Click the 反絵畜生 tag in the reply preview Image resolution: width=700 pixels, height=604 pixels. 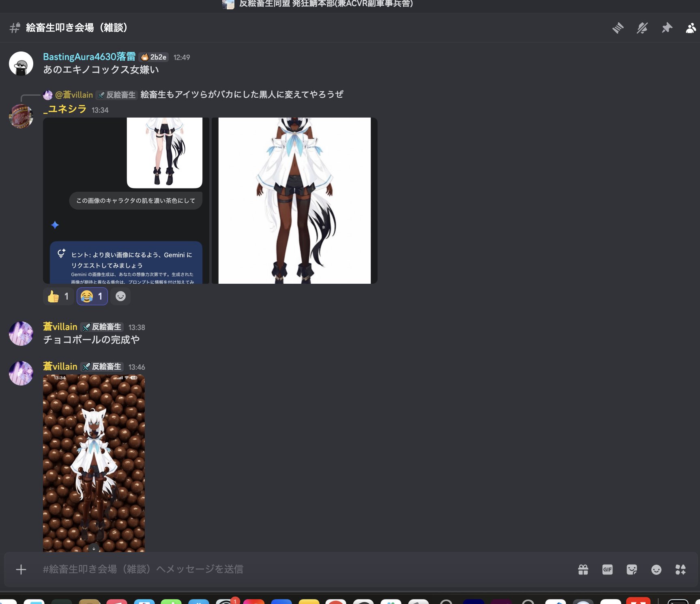(117, 95)
